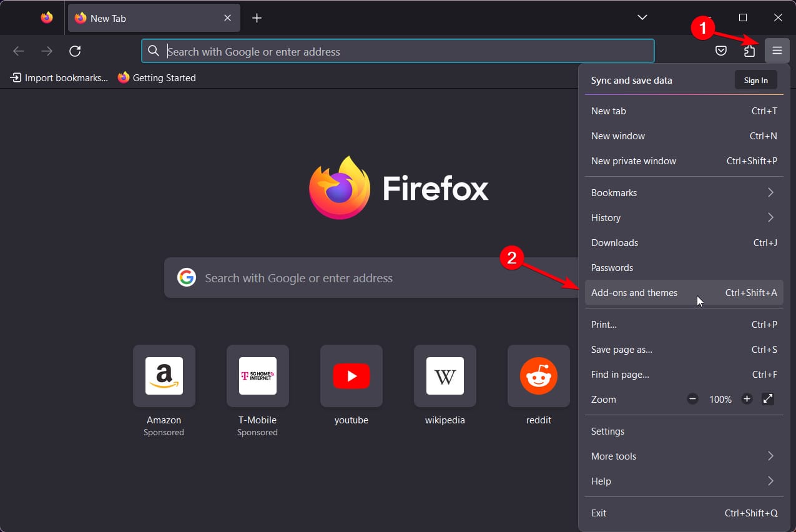Decrease zoom with the minus control

[x=692, y=399]
